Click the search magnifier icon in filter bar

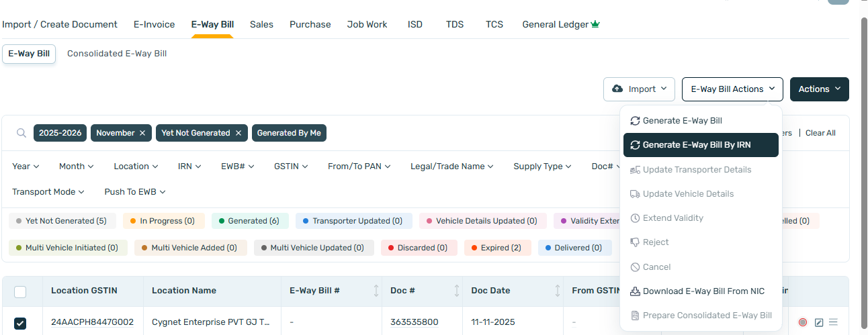pyautogui.click(x=21, y=133)
